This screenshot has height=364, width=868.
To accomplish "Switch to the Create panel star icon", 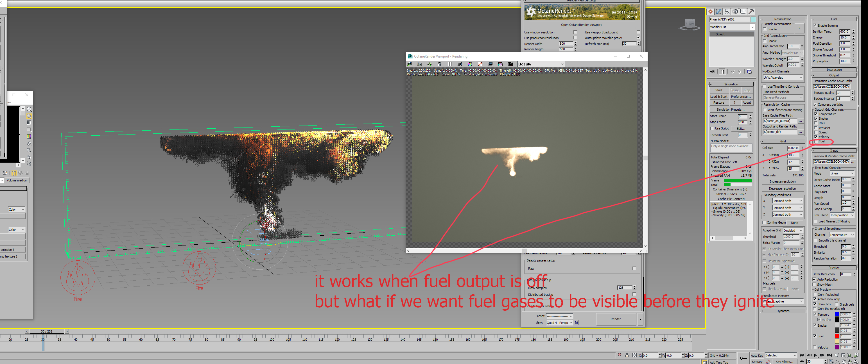I will pos(710,12).
